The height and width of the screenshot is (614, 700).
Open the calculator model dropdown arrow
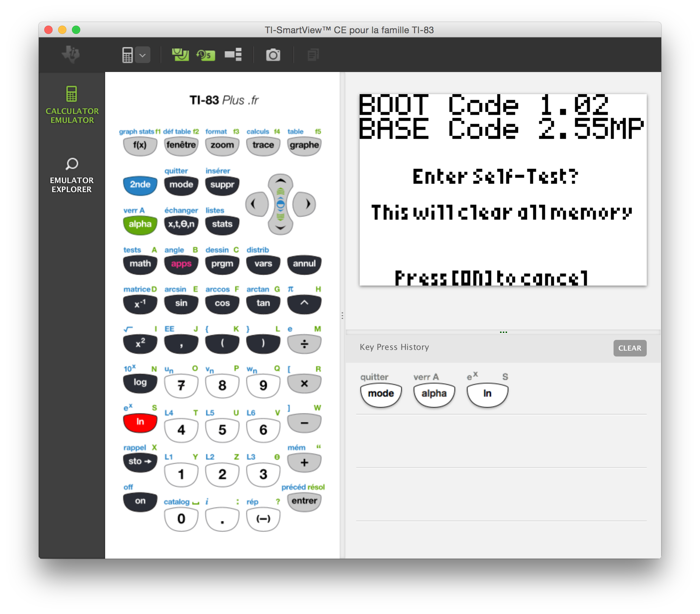[142, 55]
